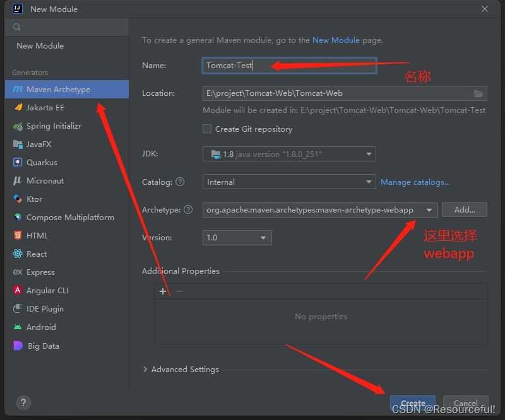Click the Quarkus icon

pyautogui.click(x=18, y=162)
